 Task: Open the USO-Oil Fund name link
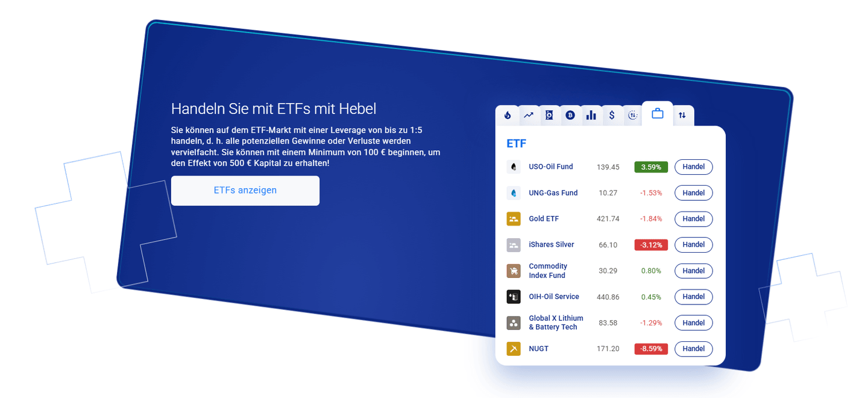click(x=551, y=166)
